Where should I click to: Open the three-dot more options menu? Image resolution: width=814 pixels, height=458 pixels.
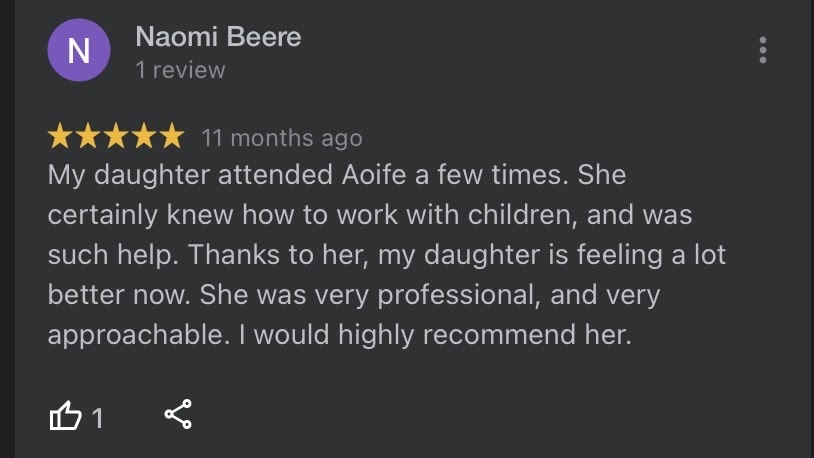pyautogui.click(x=763, y=50)
